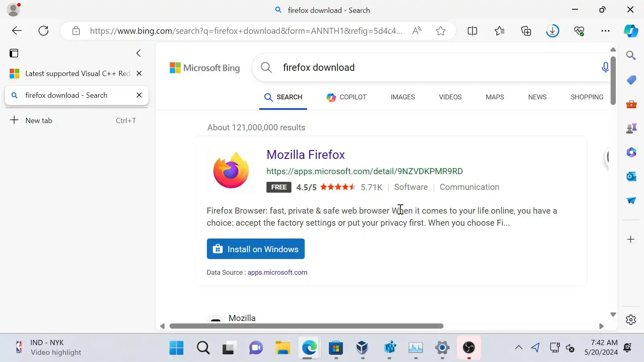Open the apps.microsoft.com detail URL
This screenshot has width=644, height=362.
coord(365,171)
